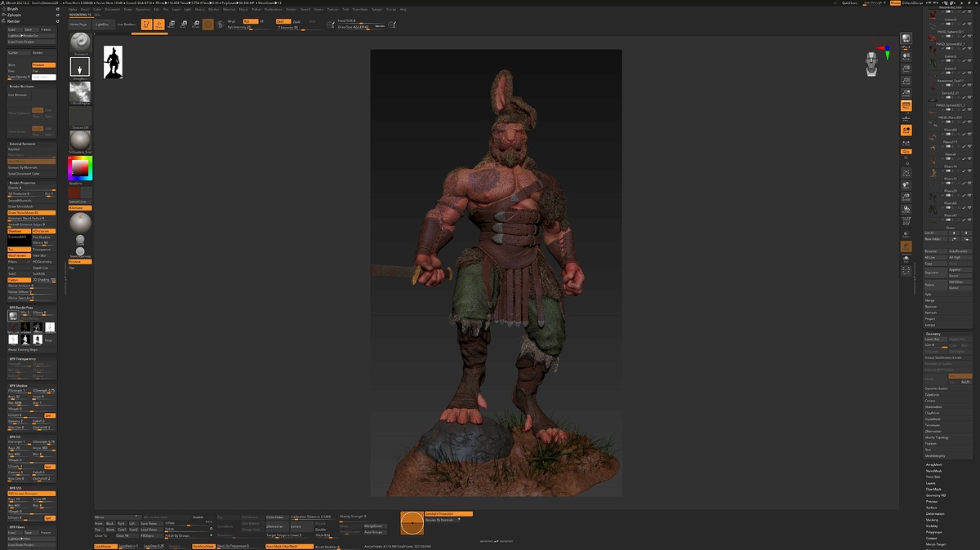980x550 pixels.
Task: Activate Draw mode button
Action: pyautogui.click(x=158, y=24)
